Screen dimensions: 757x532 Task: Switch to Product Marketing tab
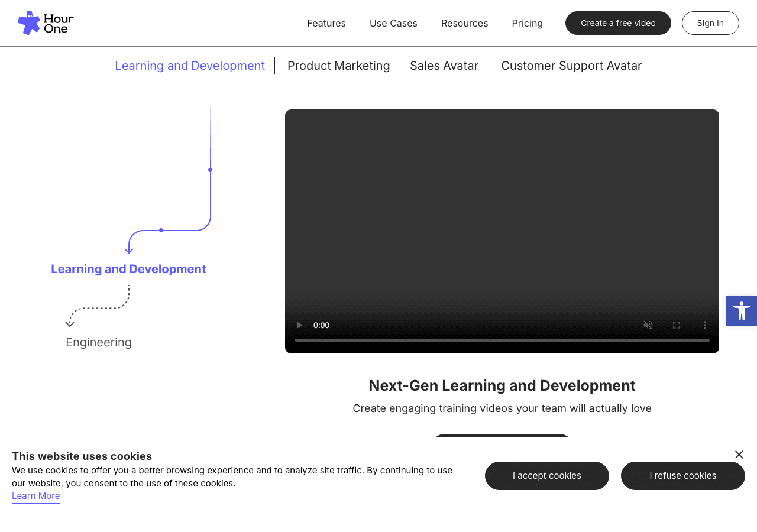click(x=339, y=66)
